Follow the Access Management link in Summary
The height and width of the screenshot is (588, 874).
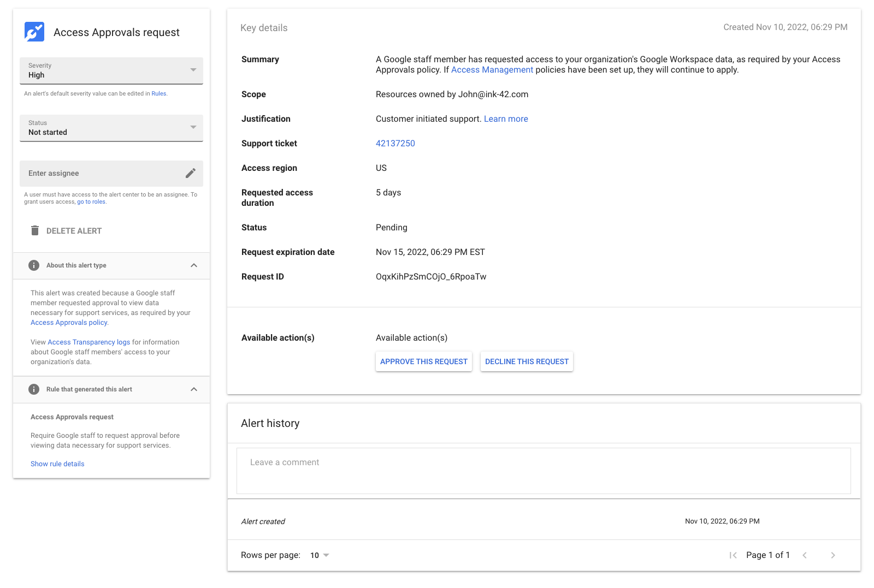492,70
